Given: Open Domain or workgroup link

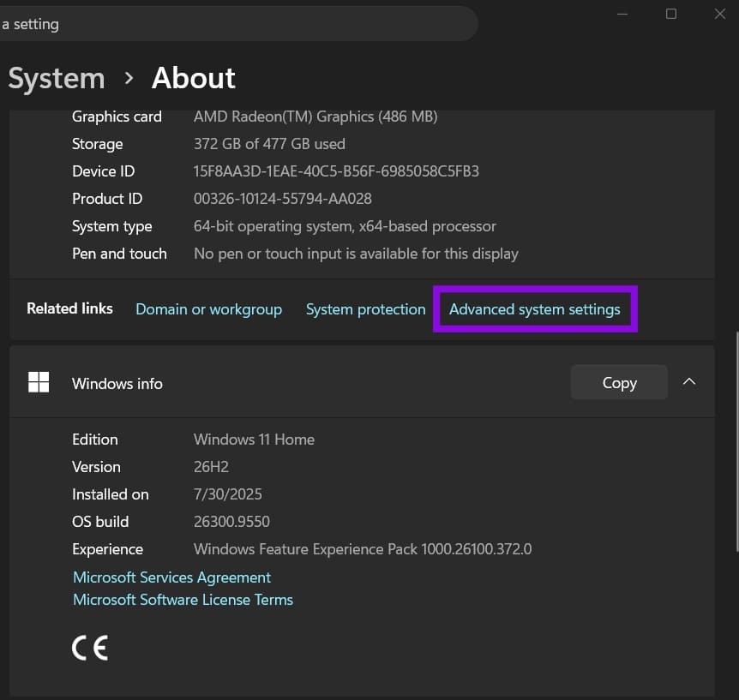Looking at the screenshot, I should [209, 309].
